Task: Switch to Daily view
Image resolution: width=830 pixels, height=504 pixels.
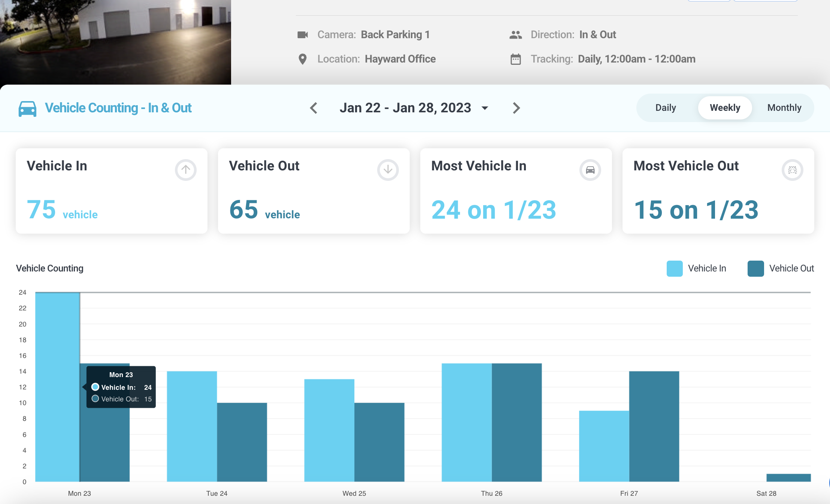Action: pos(666,108)
